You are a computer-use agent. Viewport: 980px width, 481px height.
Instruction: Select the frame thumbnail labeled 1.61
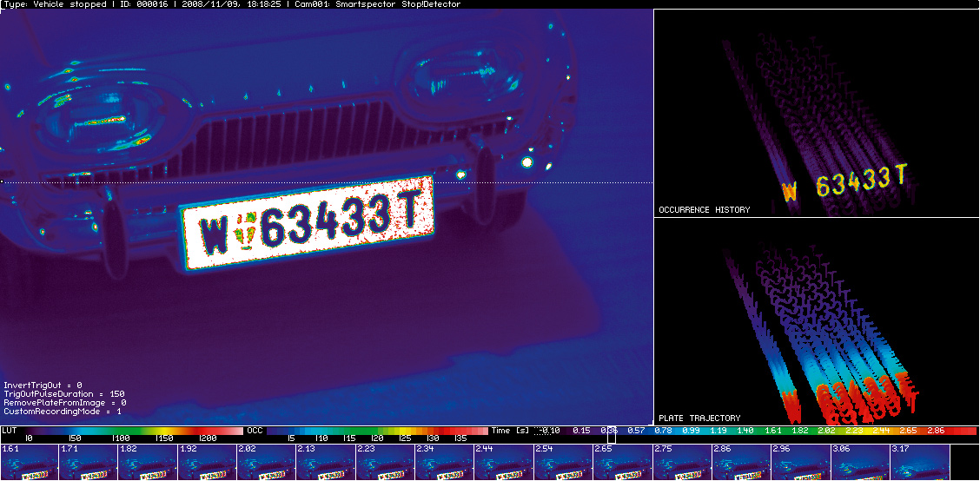tap(29, 463)
